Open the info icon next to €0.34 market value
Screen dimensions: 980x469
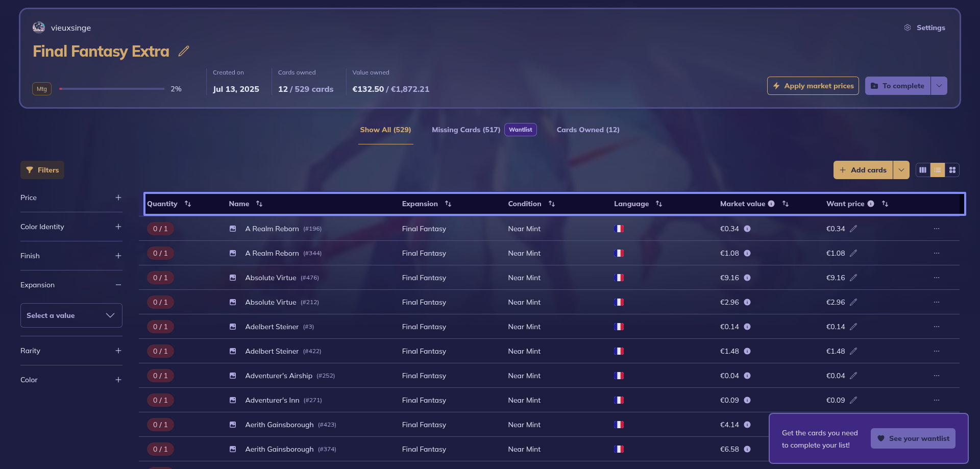tap(747, 229)
